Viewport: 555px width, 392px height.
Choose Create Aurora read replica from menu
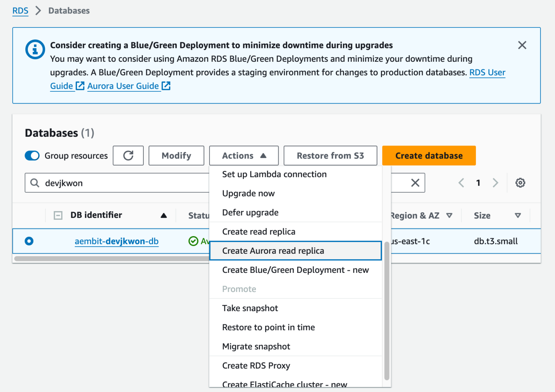pyautogui.click(x=273, y=251)
